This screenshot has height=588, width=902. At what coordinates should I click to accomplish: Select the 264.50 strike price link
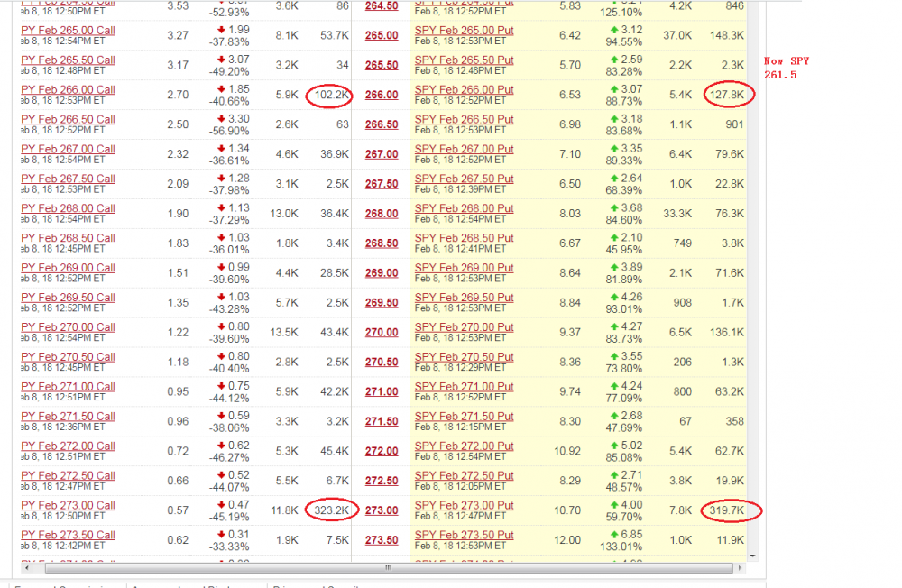pos(382,5)
